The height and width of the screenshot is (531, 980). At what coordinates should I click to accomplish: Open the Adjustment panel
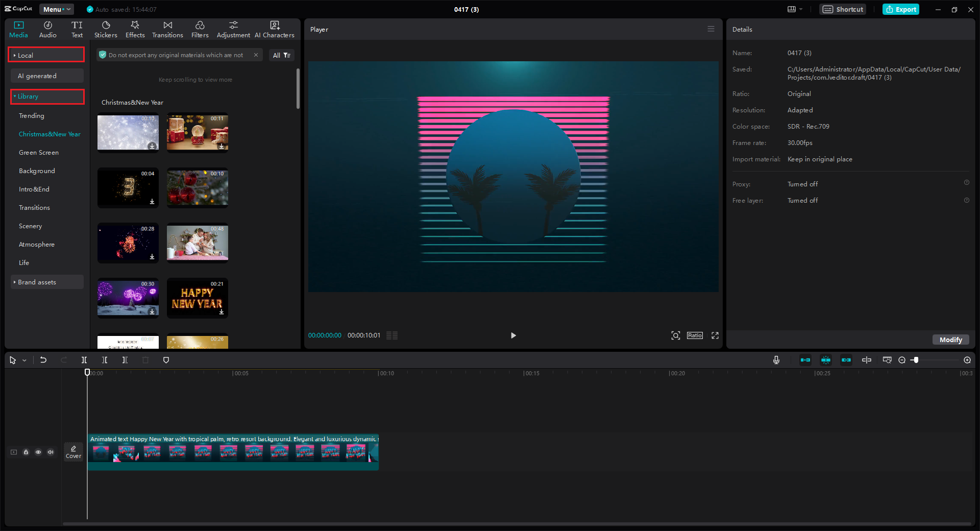pyautogui.click(x=233, y=29)
